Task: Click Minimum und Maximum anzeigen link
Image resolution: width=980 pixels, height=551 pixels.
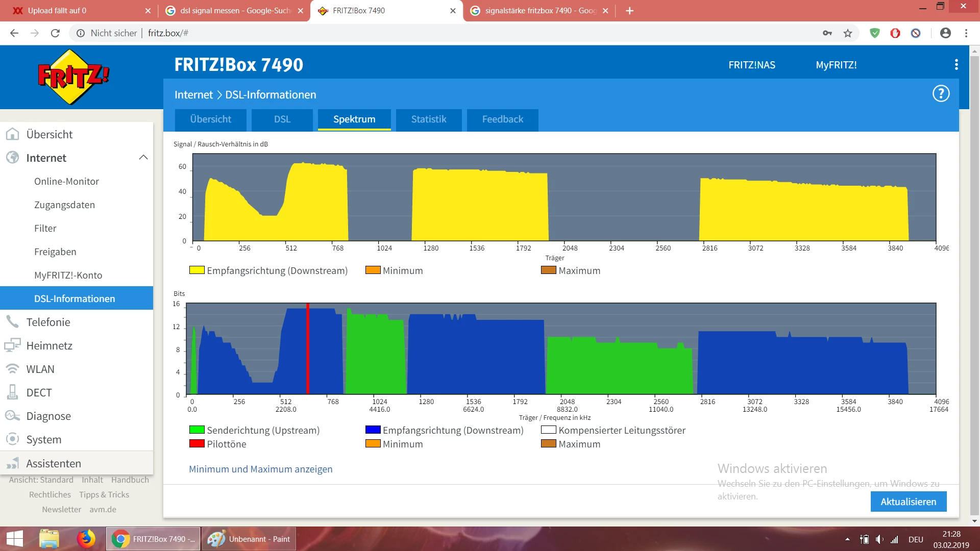Action: (260, 469)
